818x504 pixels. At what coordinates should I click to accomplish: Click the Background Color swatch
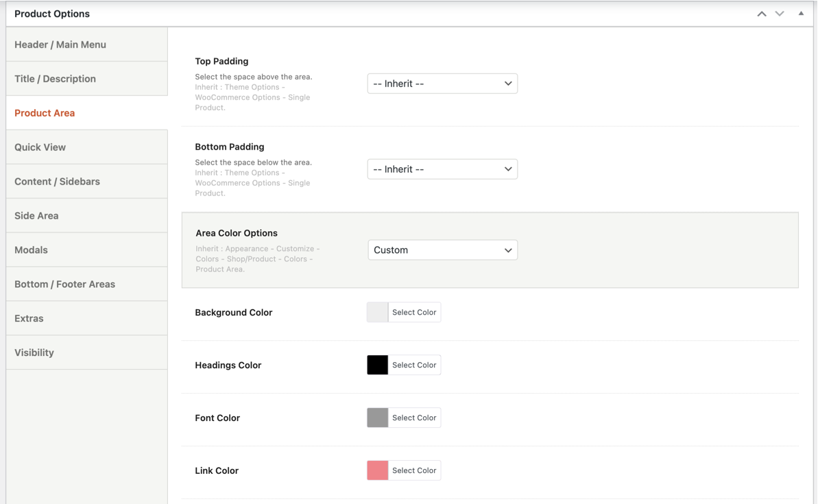coord(377,313)
